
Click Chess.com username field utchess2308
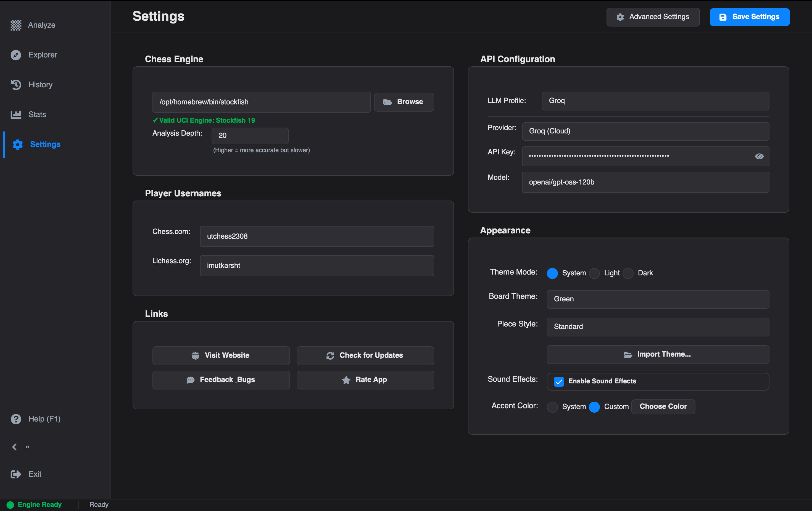(317, 236)
